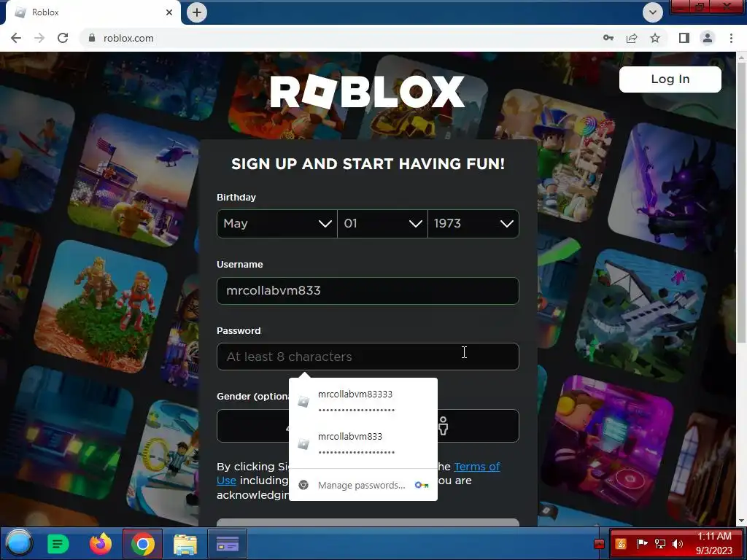Viewport: 747px width, 560px height.
Task: Open the birthday month dropdown showing May
Action: click(x=276, y=223)
